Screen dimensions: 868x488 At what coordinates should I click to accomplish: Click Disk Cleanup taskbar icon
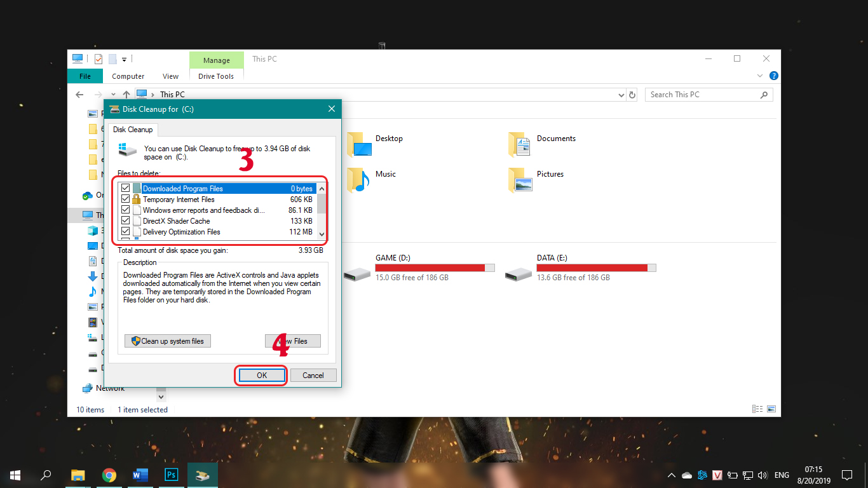[202, 475]
